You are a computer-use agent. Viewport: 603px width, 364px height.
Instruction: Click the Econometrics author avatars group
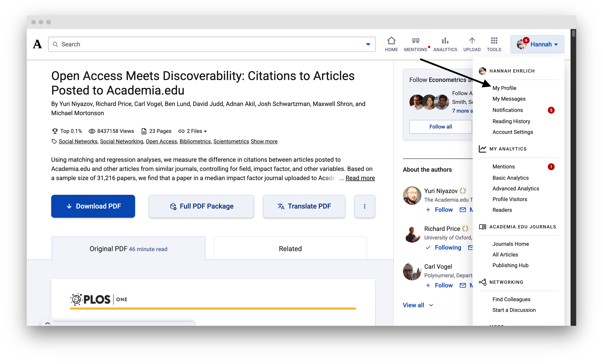click(x=429, y=102)
